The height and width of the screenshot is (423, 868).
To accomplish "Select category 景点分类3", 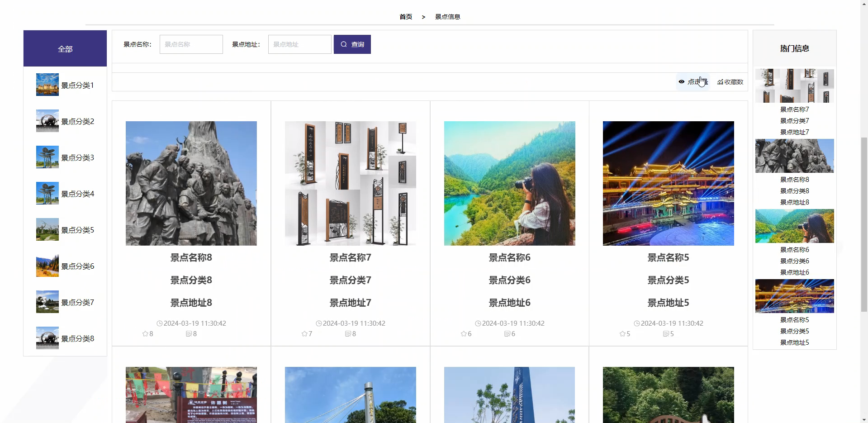I will tap(65, 157).
